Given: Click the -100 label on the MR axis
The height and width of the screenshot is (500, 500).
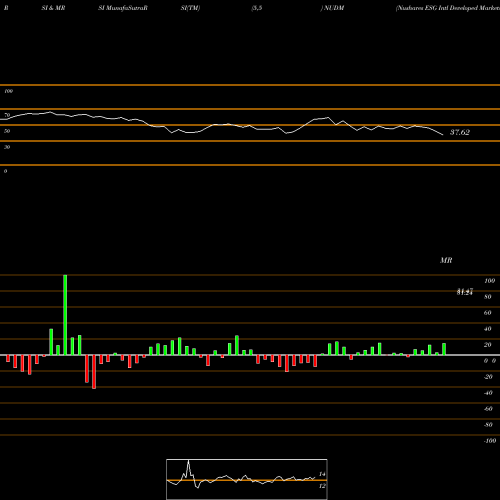Looking at the screenshot, I should [490, 441].
